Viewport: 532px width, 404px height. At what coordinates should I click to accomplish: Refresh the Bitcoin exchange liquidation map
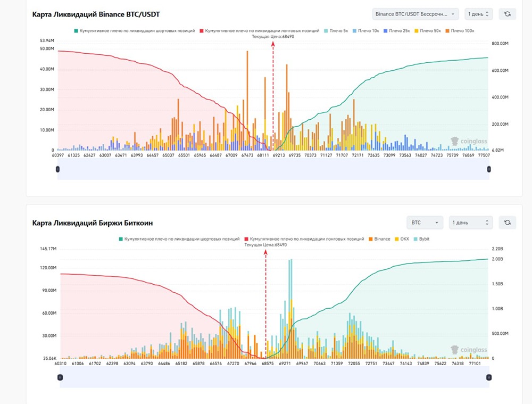507,222
